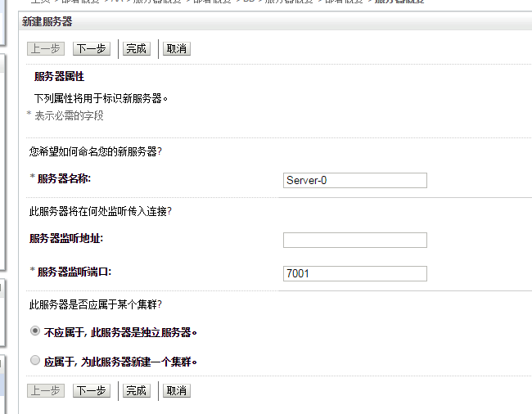Click the bottom 取消 (Cancel) button
Screen dimensions: 532x414
coord(177,390)
